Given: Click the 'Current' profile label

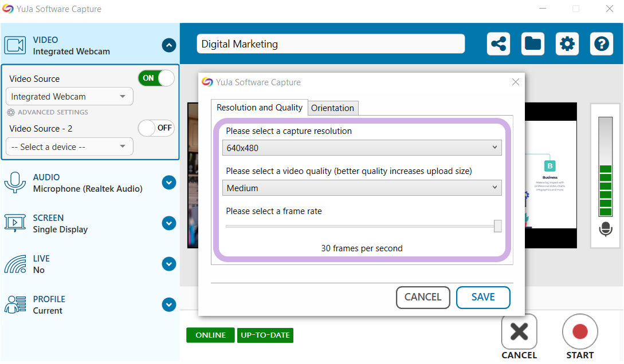Looking at the screenshot, I should click(48, 311).
